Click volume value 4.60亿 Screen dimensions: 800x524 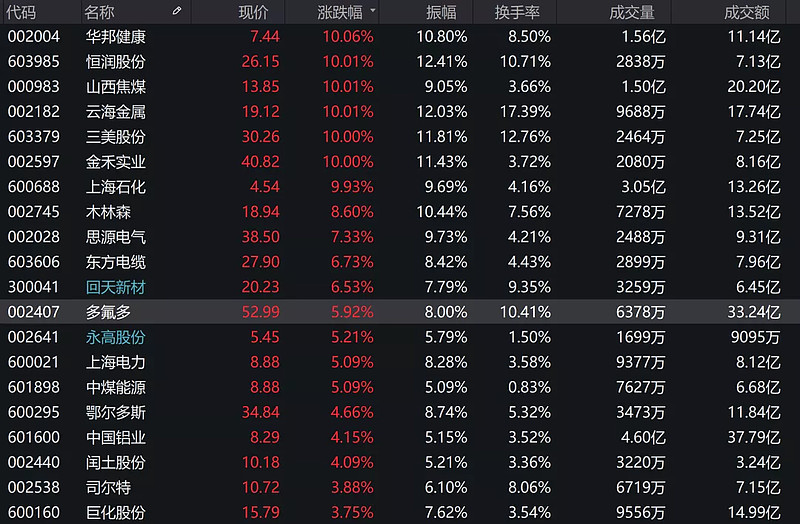pyautogui.click(x=643, y=437)
